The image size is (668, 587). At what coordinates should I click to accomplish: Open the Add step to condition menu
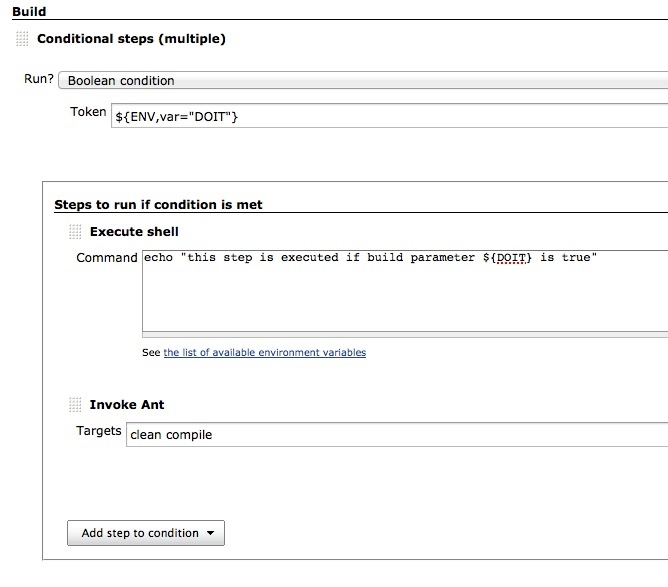point(146,533)
